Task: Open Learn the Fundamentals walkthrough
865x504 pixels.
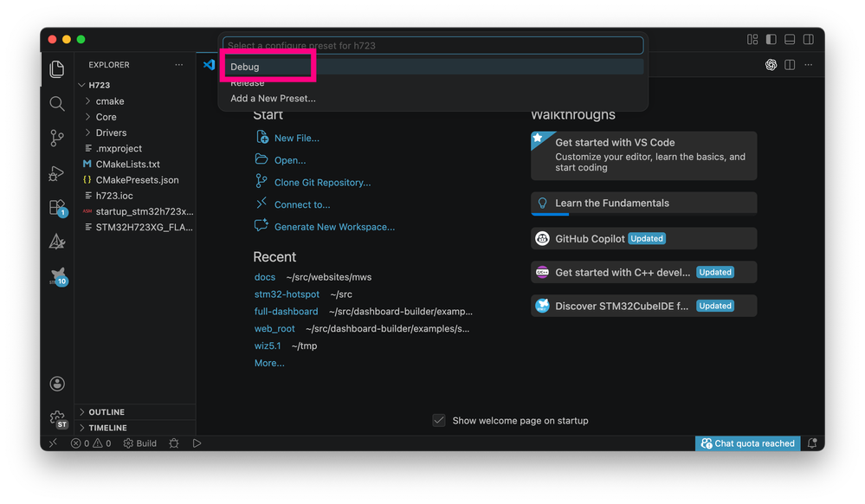Action: (644, 204)
